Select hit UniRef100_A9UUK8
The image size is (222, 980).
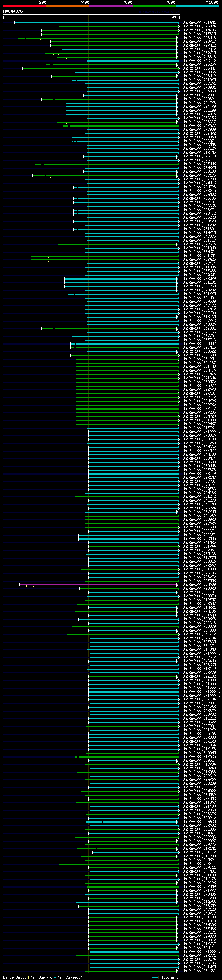click(199, 589)
